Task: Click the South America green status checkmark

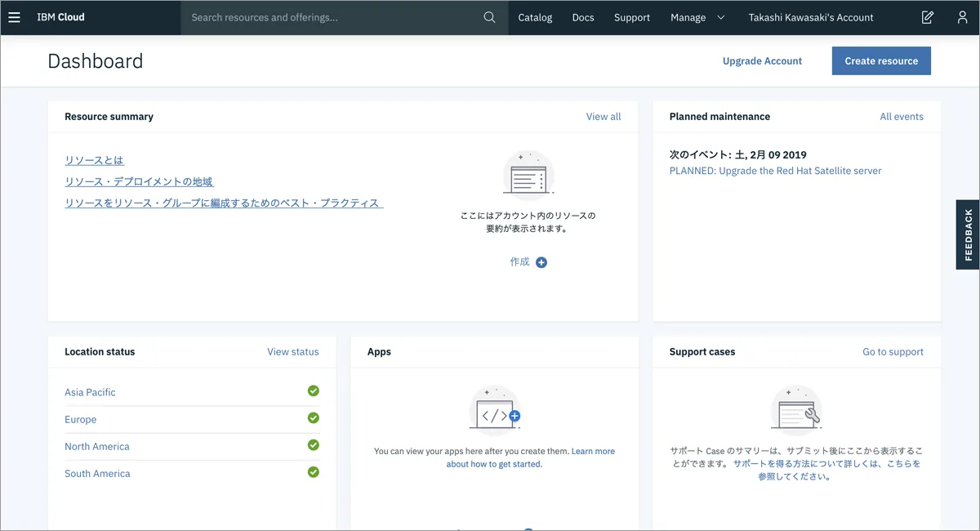Action: point(314,472)
